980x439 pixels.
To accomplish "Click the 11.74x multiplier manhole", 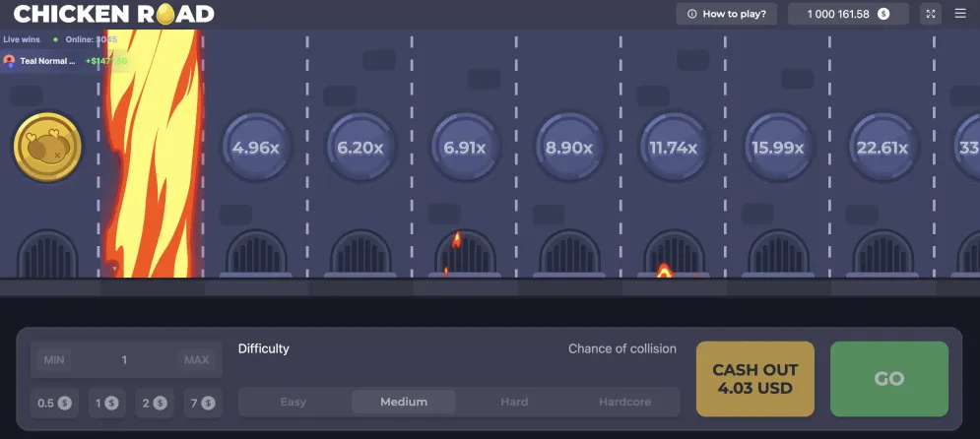I will click(x=673, y=148).
